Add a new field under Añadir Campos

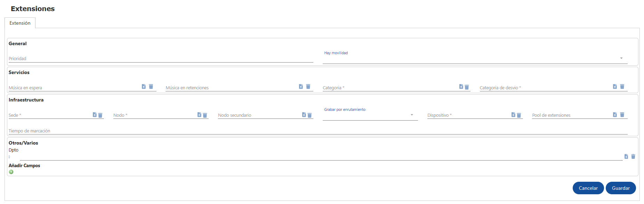pos(11,172)
